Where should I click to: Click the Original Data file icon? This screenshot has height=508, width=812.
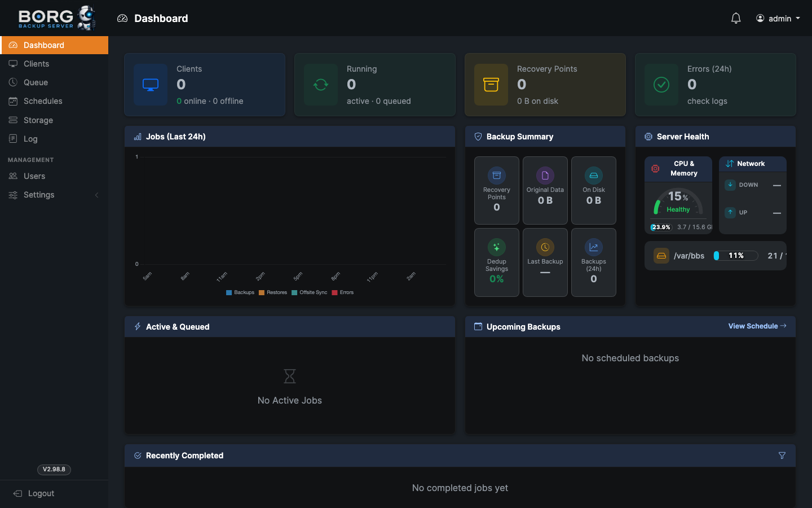point(545,176)
